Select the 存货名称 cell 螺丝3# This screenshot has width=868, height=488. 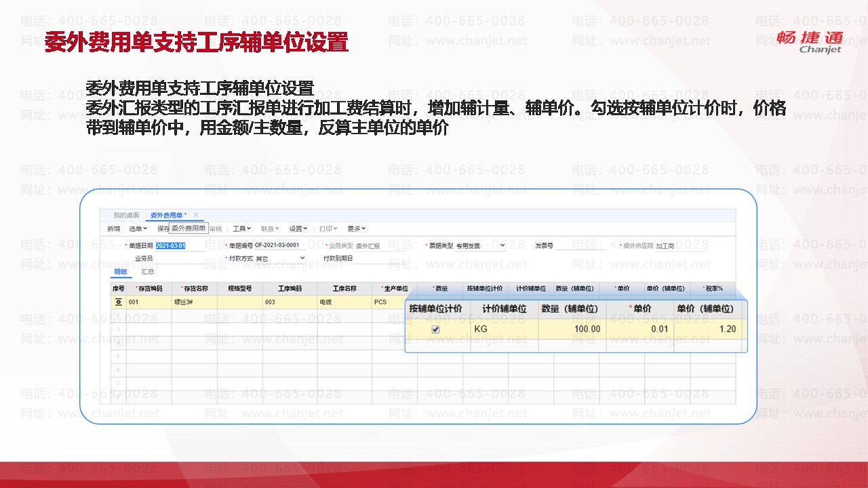(x=195, y=302)
